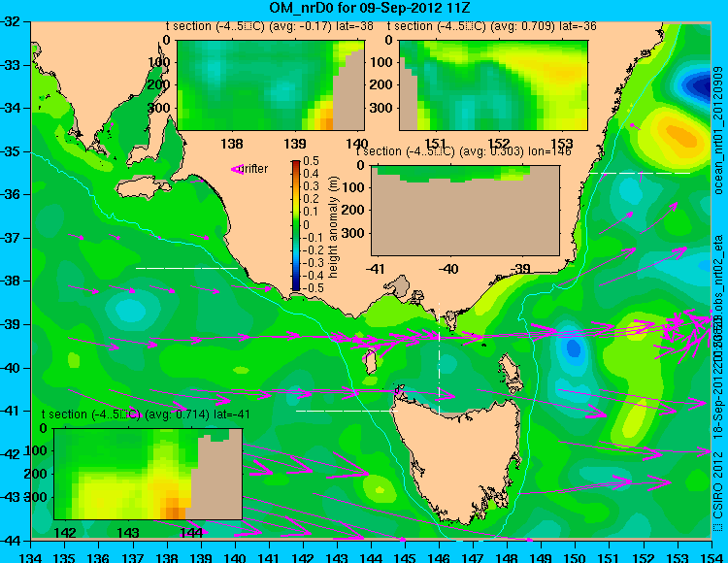Click the -40 latitude axis label on the left axis

(11, 368)
